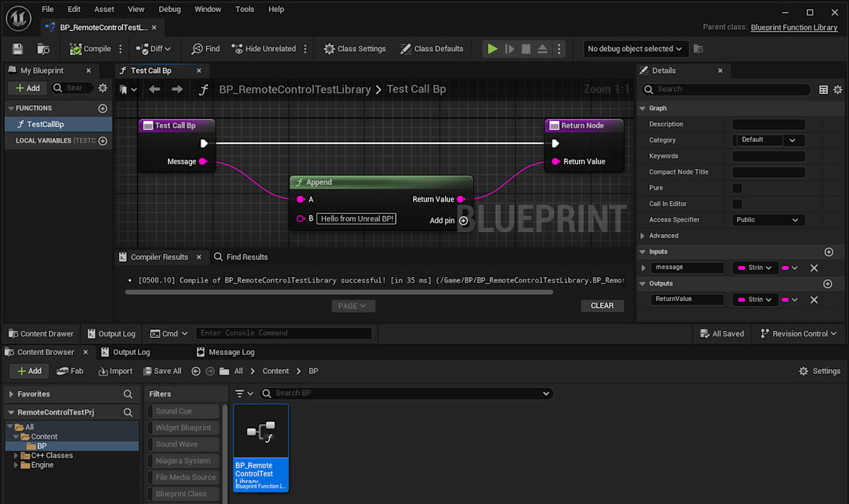Add a new function with plus icon
This screenshot has width=849, height=504.
[103, 108]
